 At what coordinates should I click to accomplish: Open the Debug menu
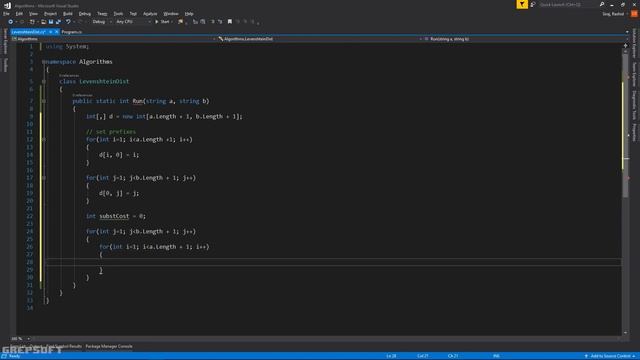coord(84,13)
